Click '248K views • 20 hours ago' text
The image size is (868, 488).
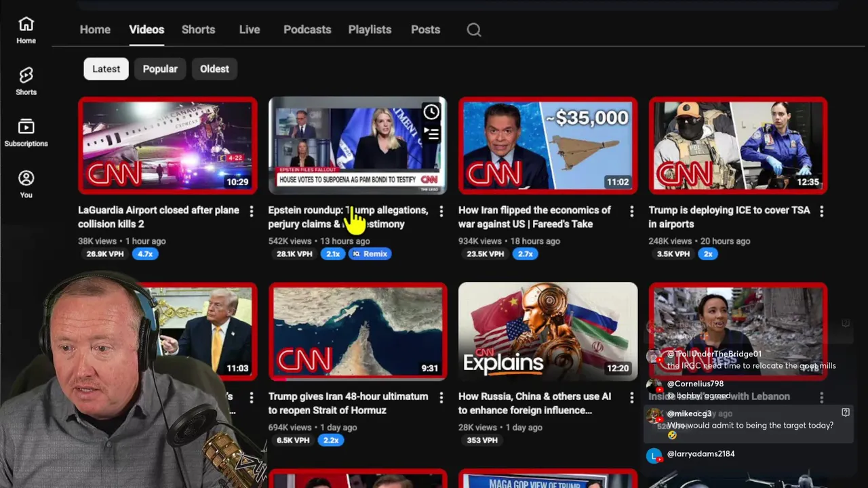click(700, 241)
